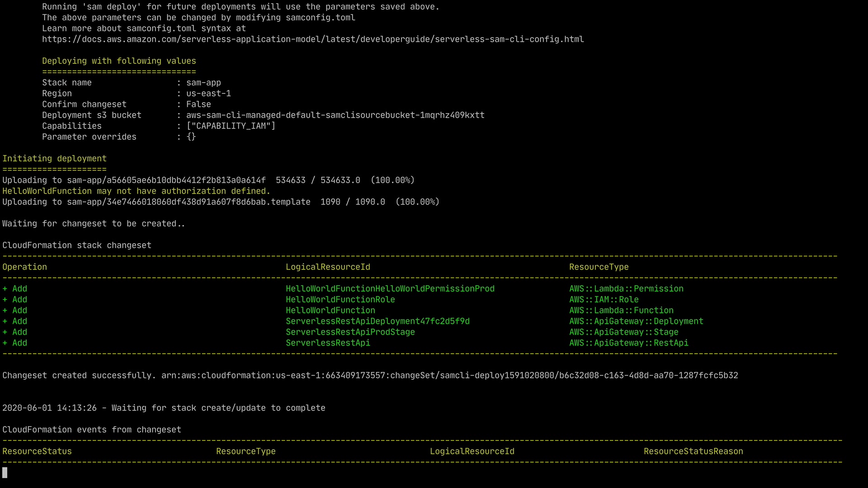The image size is (868, 488).
Task: Click the ResourceStatusReason column header
Action: point(693,451)
